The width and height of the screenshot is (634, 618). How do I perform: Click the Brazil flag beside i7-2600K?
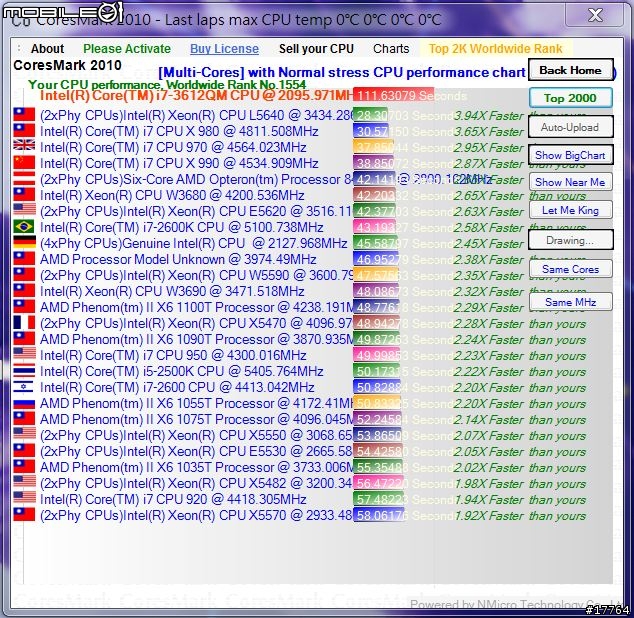point(24,226)
